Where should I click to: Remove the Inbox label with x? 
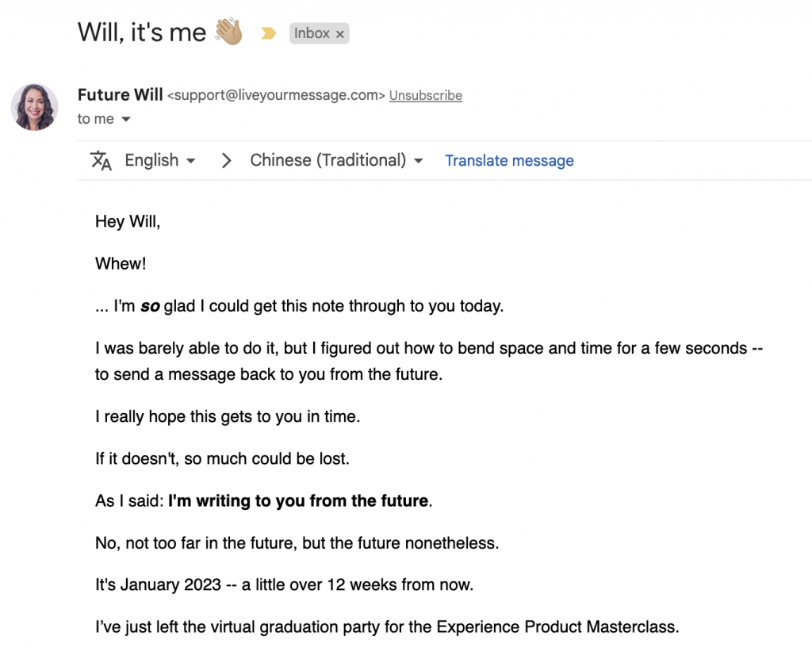pyautogui.click(x=339, y=34)
